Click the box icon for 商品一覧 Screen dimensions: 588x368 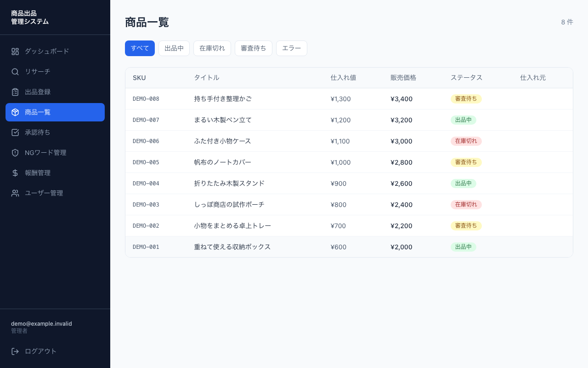(15, 112)
